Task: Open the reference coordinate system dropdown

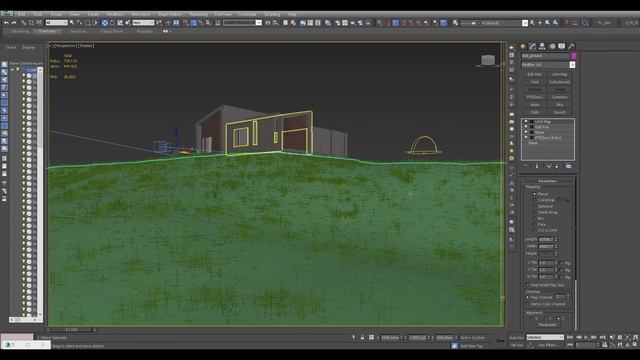Action: [x=143, y=23]
